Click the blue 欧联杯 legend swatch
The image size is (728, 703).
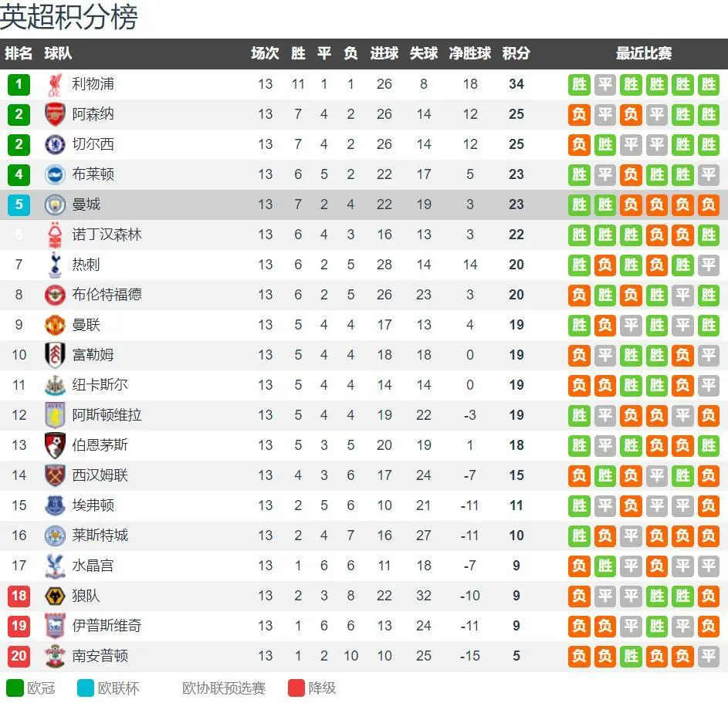86,688
